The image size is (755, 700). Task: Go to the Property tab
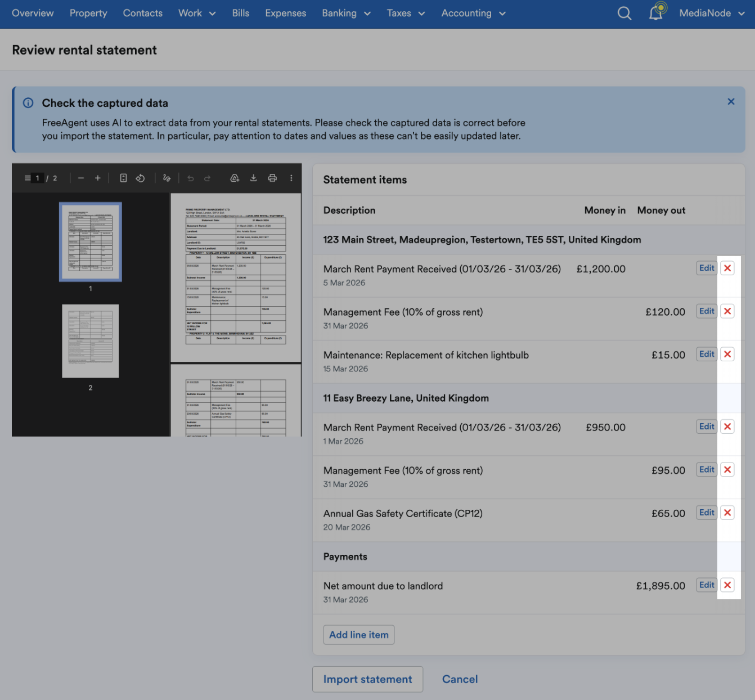(x=88, y=13)
